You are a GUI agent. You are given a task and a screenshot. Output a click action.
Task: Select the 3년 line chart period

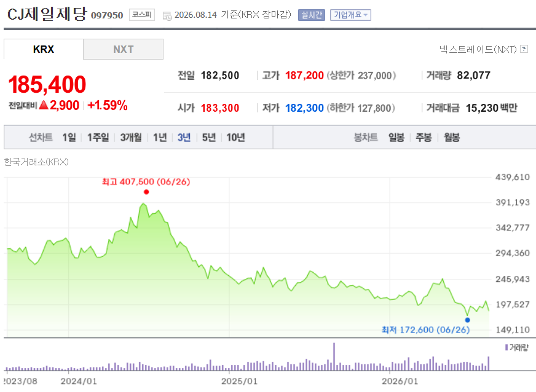(x=184, y=138)
